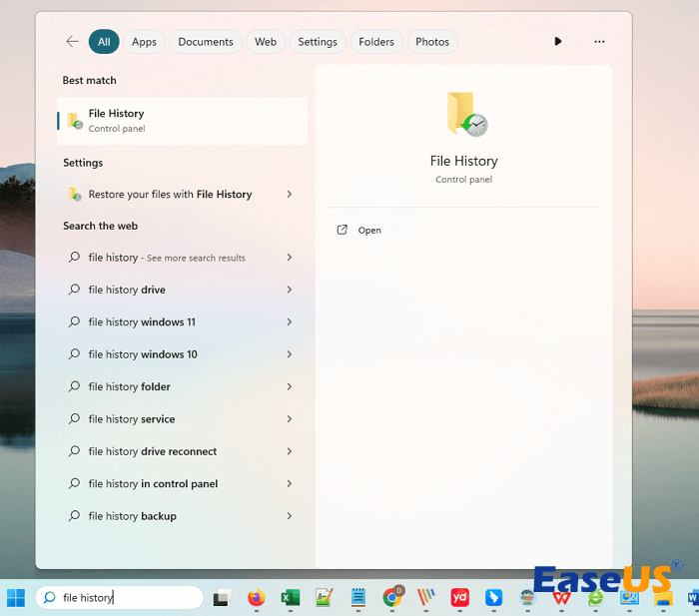Click Open in the File History preview

pos(369,231)
